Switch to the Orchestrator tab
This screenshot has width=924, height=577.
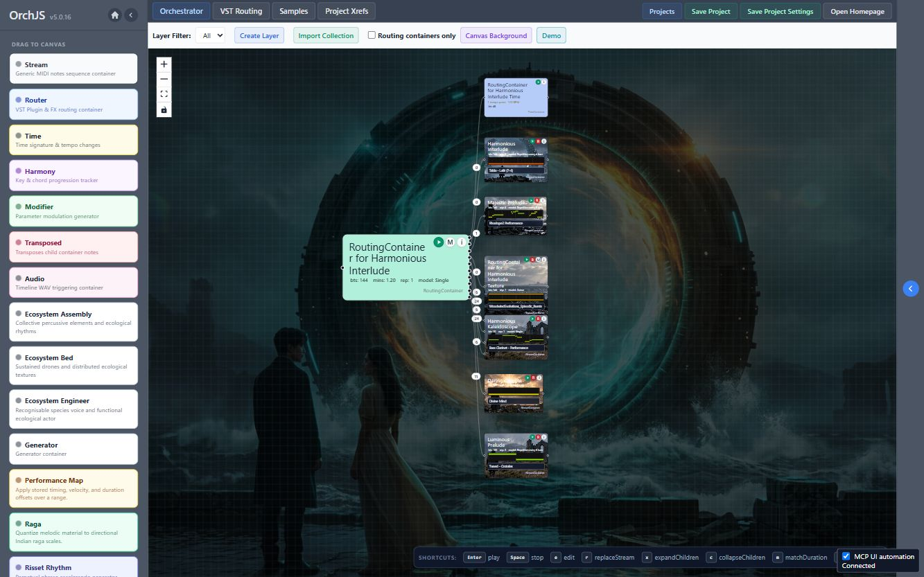tap(182, 11)
